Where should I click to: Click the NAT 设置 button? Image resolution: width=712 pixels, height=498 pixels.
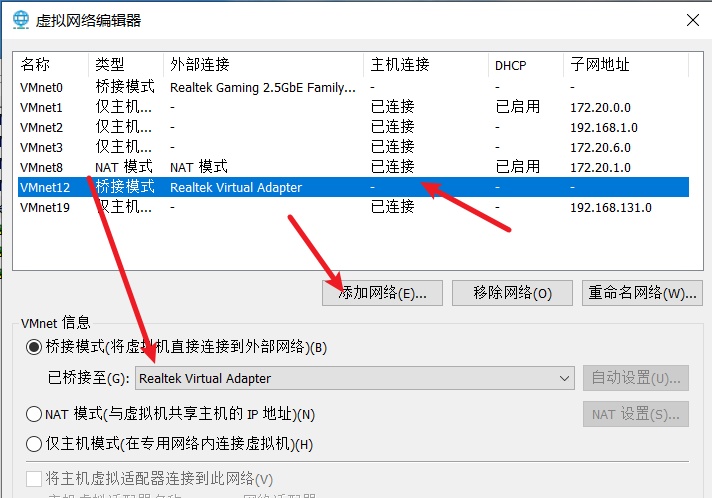coord(635,414)
